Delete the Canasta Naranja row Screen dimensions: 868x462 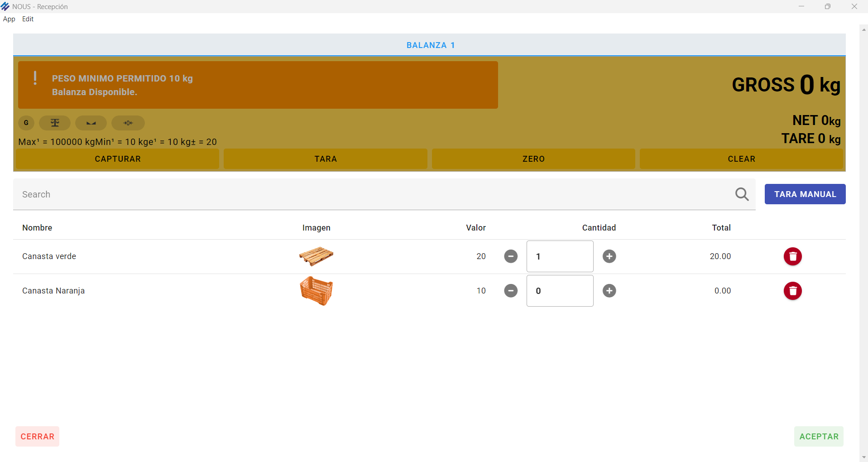[x=792, y=291]
